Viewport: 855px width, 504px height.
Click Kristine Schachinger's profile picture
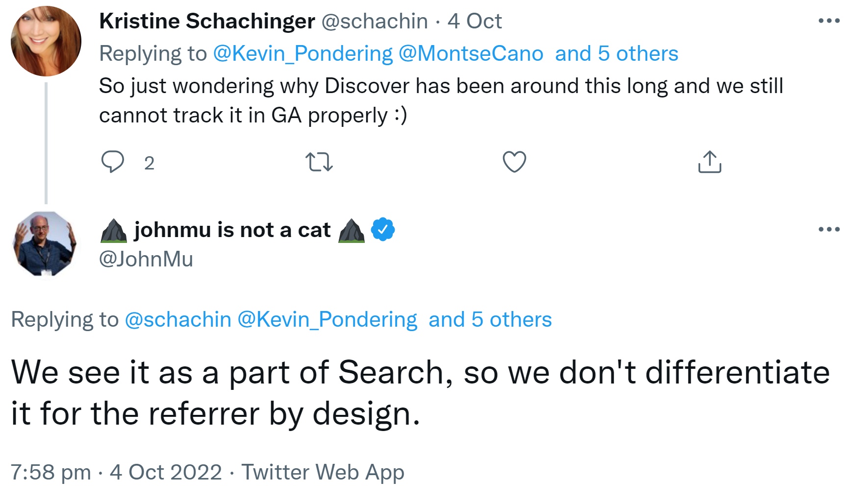pos(45,41)
